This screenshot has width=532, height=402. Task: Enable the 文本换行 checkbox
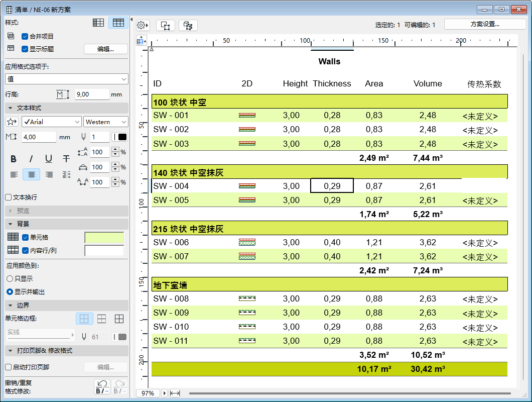[8, 197]
